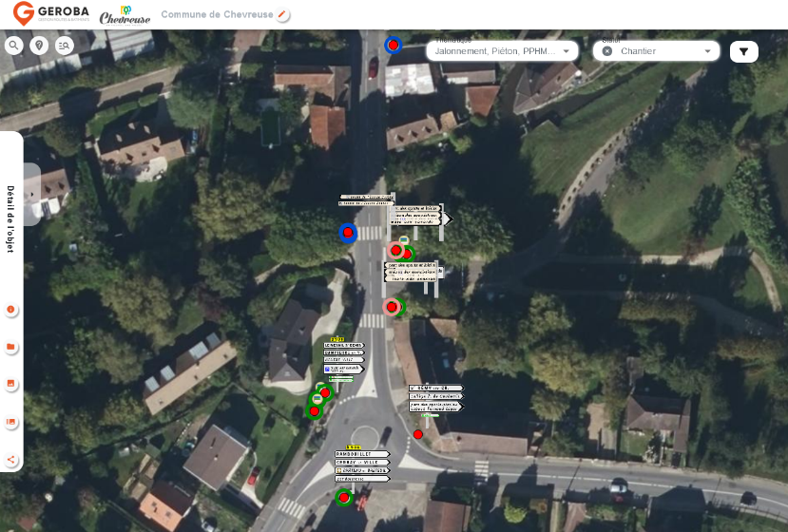Click the black funnel filter button
788x532 pixels.
(743, 51)
